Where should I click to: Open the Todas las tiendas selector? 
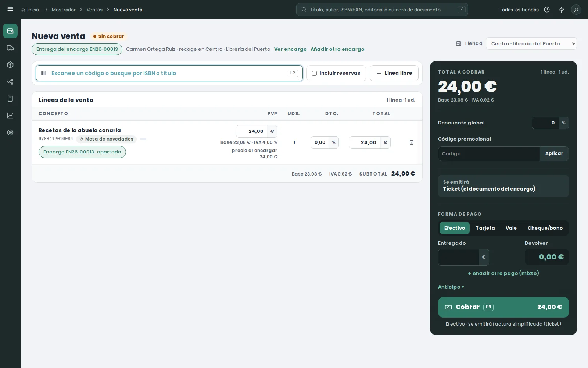coord(519,10)
